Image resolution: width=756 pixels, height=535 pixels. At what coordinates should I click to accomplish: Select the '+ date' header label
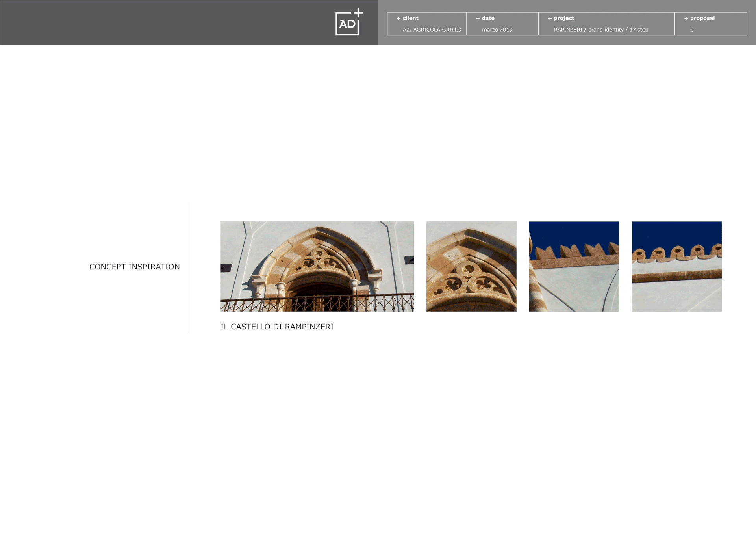pos(485,18)
